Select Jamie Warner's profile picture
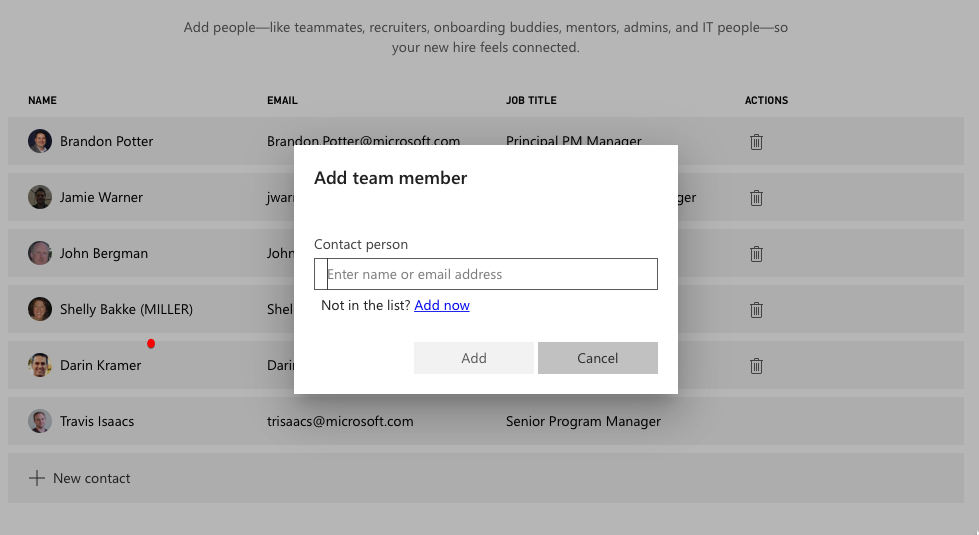 40,197
